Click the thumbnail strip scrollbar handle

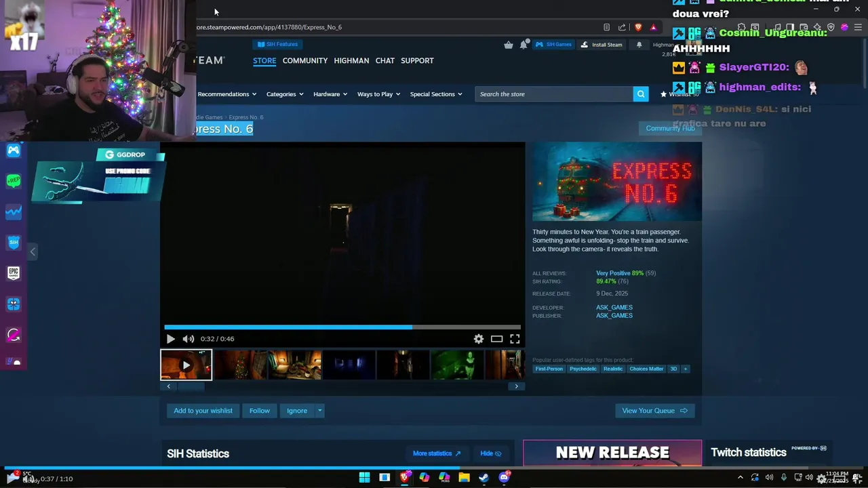click(x=191, y=386)
